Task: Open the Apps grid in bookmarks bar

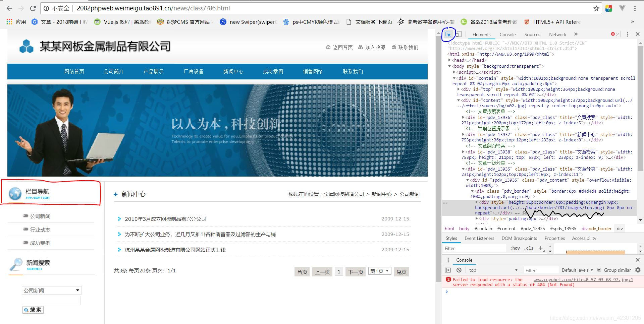Action: click(x=16, y=22)
